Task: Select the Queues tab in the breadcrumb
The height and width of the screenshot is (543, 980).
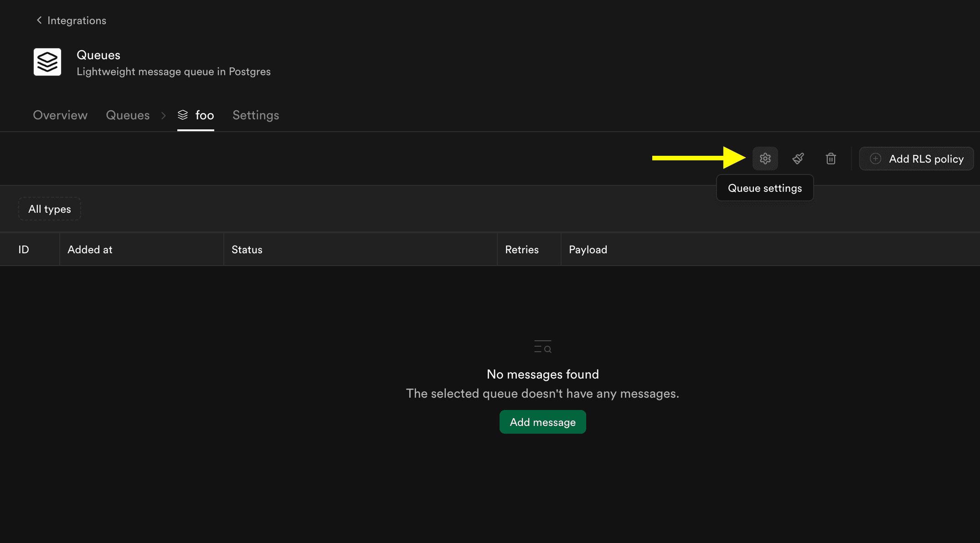Action: (x=128, y=115)
